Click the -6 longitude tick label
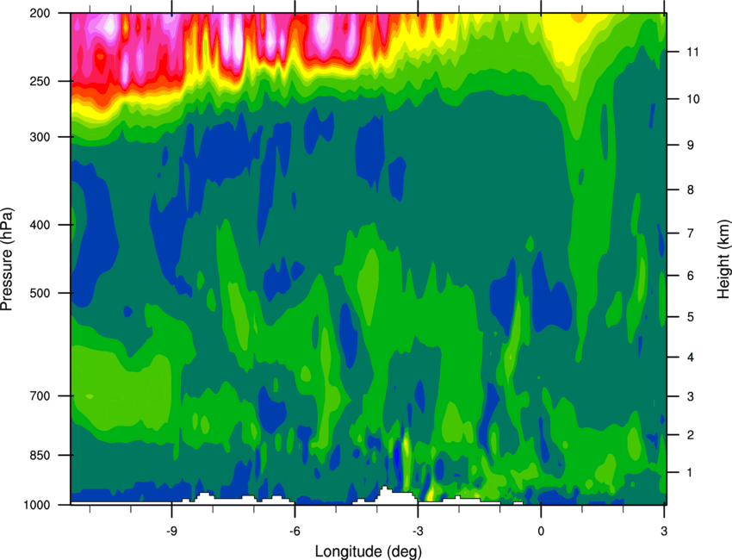732x560 pixels. pyautogui.click(x=295, y=532)
